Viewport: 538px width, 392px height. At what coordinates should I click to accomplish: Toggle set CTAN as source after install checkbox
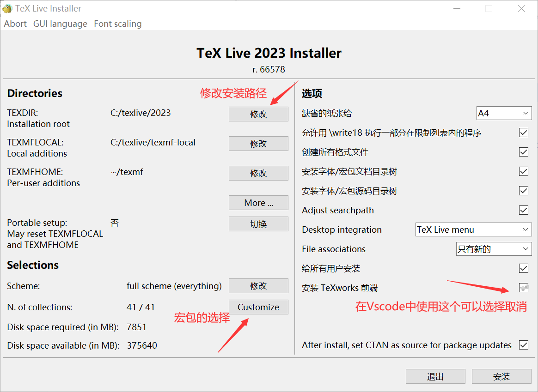(524, 345)
